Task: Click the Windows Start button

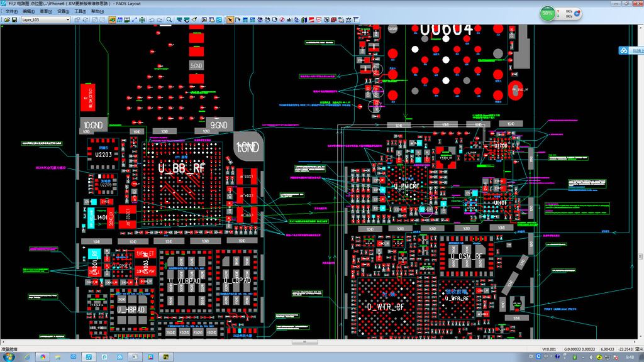Action: 9,357
